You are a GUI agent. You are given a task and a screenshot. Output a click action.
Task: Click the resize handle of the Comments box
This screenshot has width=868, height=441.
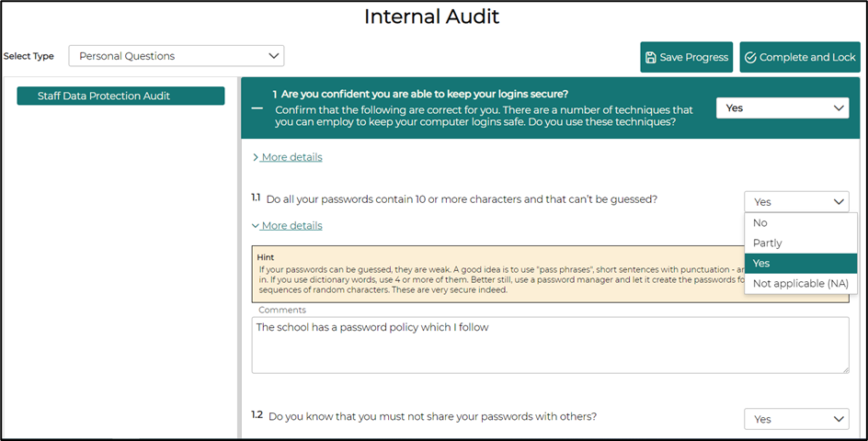point(845,369)
